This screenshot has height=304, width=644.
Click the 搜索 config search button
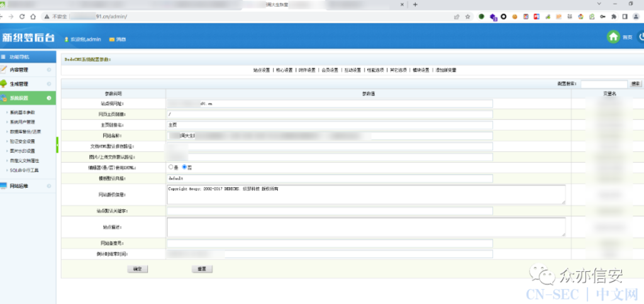[x=636, y=84]
